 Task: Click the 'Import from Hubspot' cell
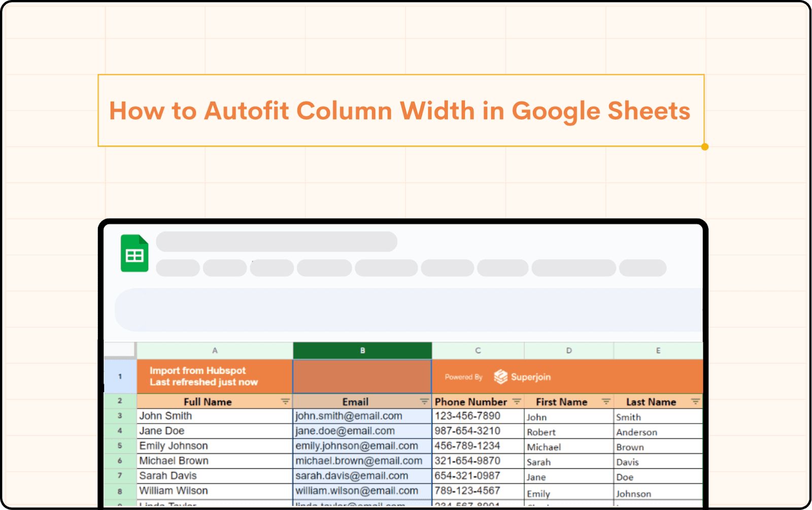[x=215, y=376]
